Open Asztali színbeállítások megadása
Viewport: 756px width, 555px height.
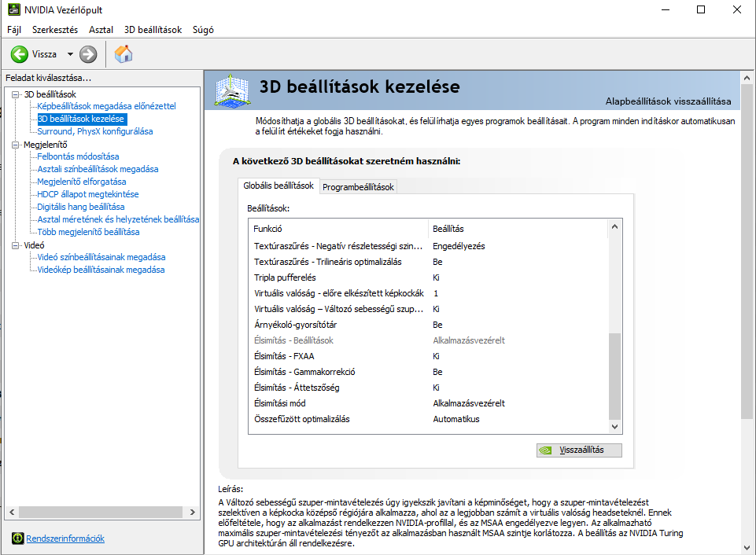point(98,168)
